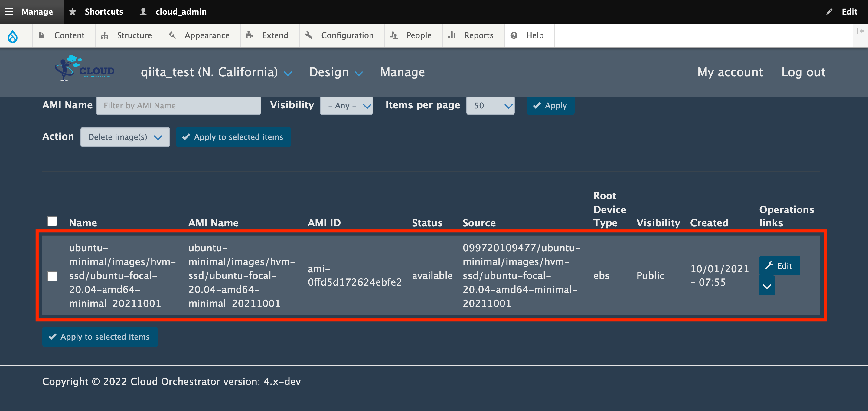This screenshot has width=868, height=411.
Task: Expand the operations chevron below Edit
Action: click(x=767, y=286)
